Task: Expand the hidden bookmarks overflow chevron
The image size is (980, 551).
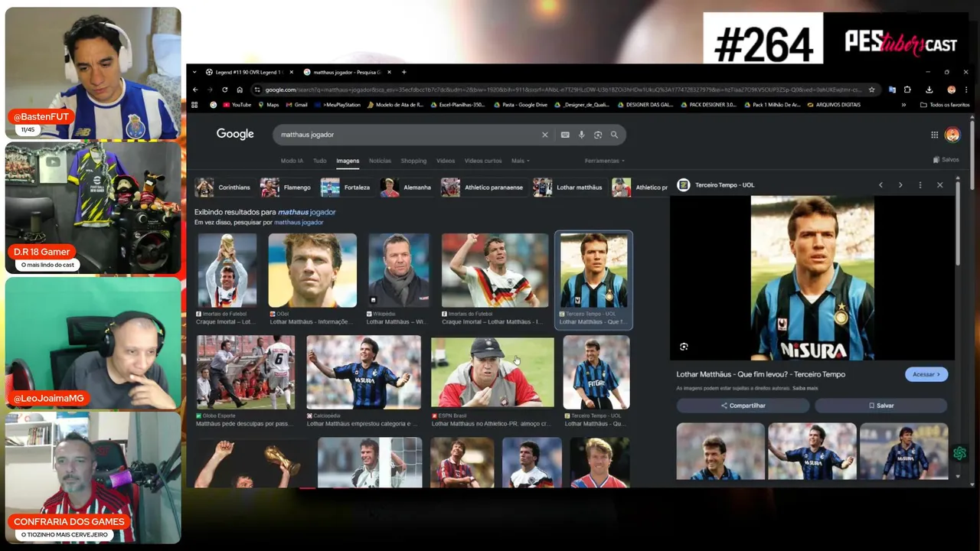Action: tap(903, 105)
